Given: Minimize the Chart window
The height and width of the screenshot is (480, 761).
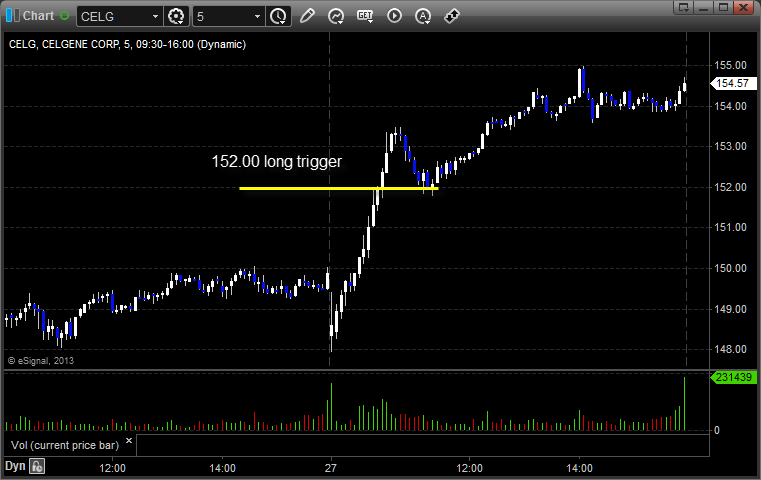Looking at the screenshot, I should pyautogui.click(x=704, y=7).
